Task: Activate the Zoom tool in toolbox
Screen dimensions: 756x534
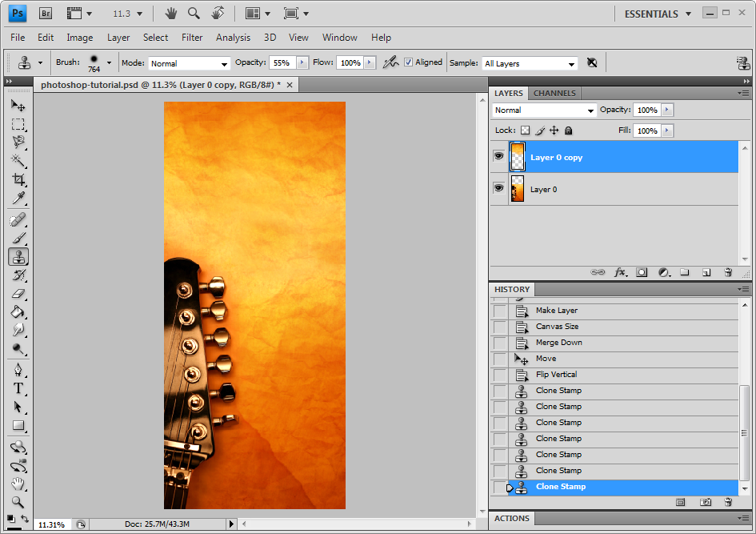Action: tap(18, 502)
